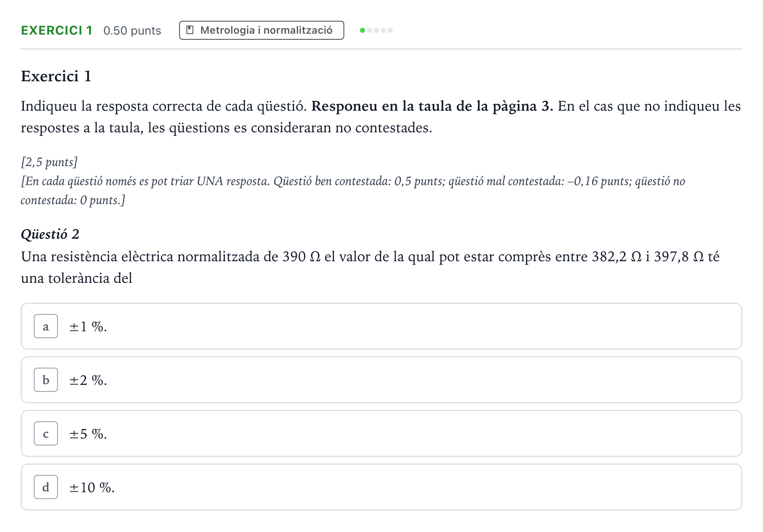Click the last grey difficulty dot

390,30
